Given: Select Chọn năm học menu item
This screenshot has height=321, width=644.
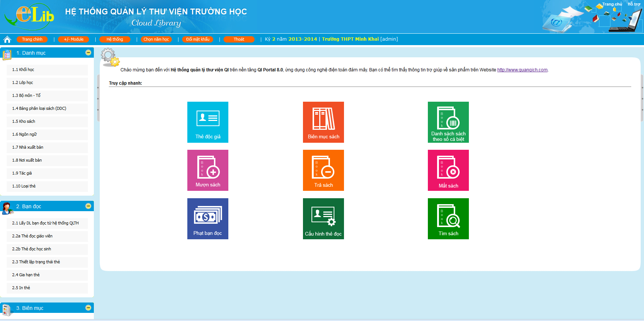Looking at the screenshot, I should [x=156, y=39].
